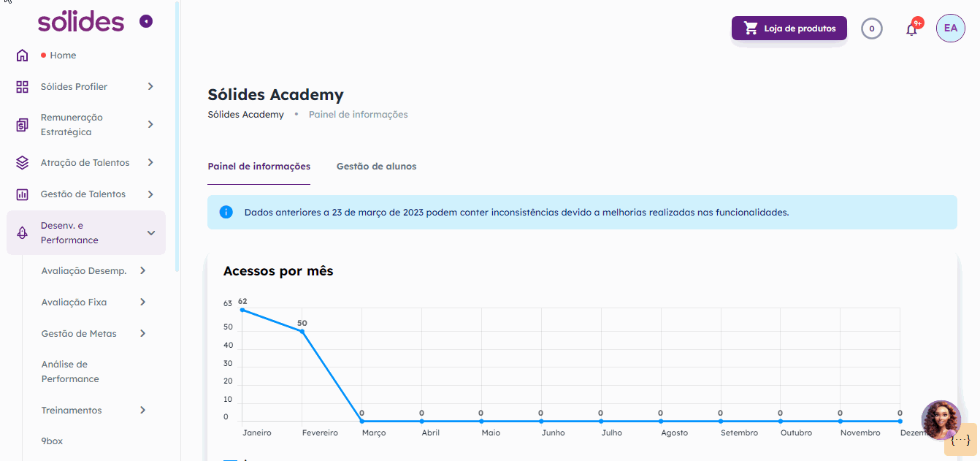The image size is (980, 461).
Task: Open the EA user avatar menu
Action: click(951, 28)
